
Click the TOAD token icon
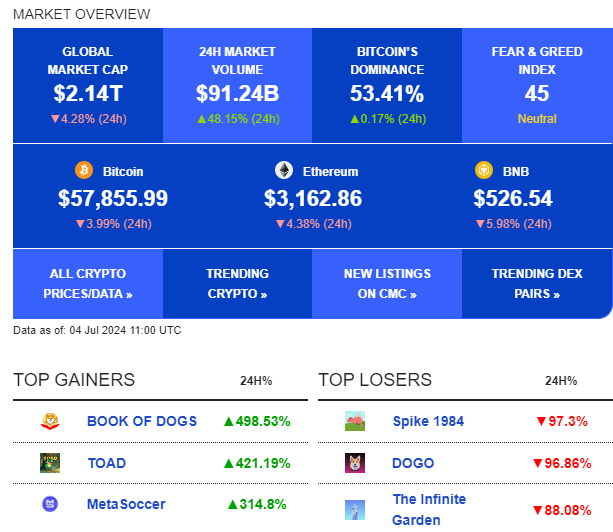coord(50,463)
